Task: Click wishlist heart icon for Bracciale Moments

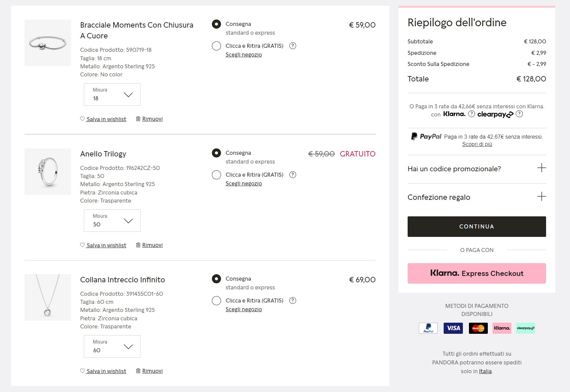Action: [x=82, y=119]
